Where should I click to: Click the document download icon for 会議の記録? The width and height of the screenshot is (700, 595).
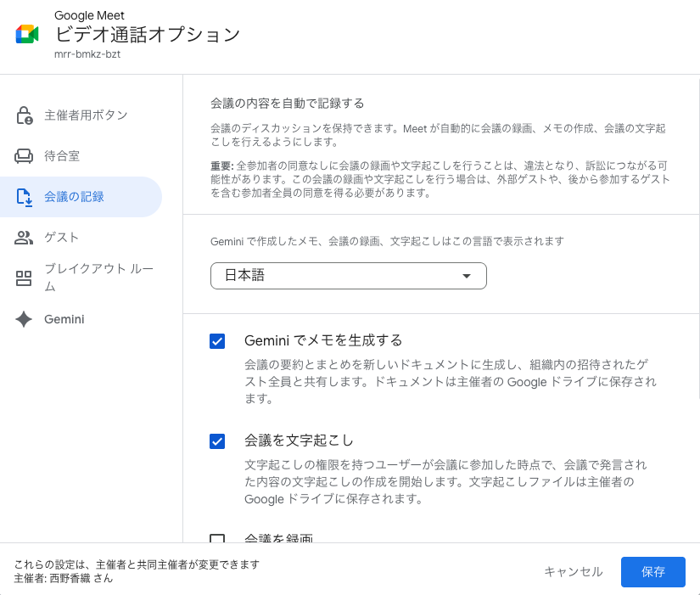(x=24, y=197)
